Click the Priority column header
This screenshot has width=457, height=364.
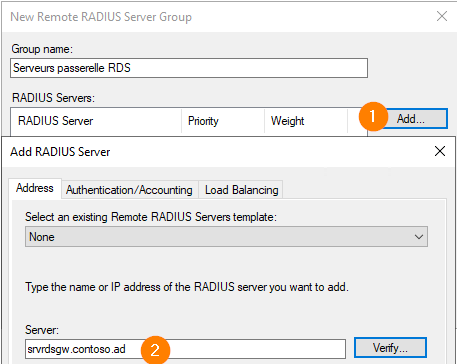coord(223,121)
